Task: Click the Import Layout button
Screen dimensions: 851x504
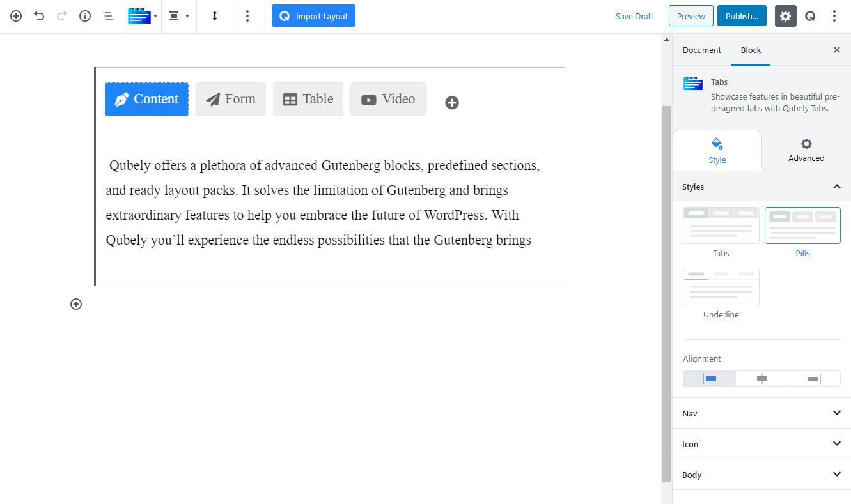Action: tap(313, 16)
